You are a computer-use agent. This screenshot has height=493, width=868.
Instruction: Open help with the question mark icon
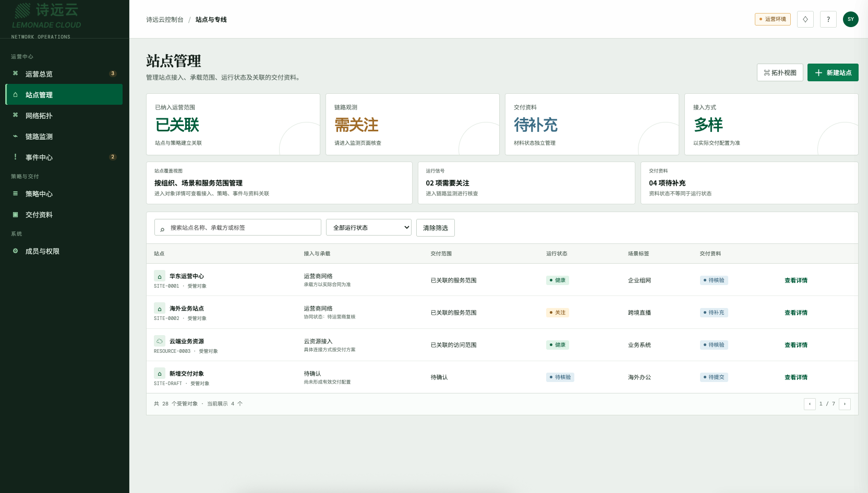tap(828, 19)
